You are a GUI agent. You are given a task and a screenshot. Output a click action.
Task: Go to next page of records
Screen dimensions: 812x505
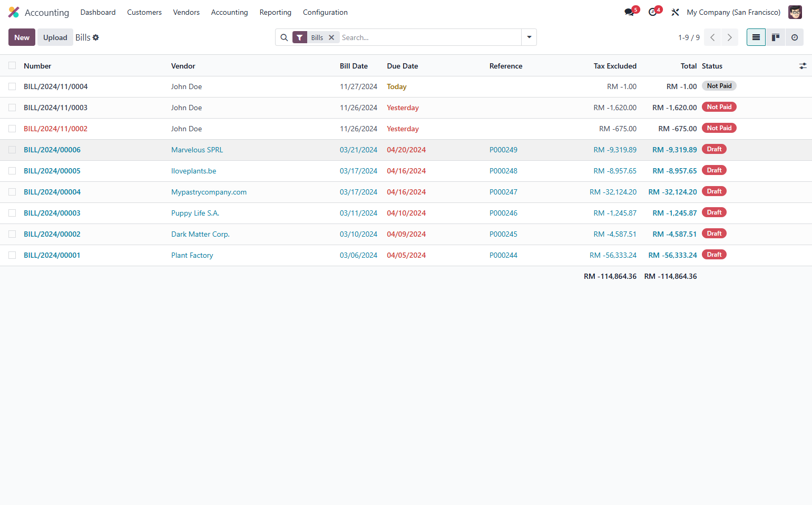[730, 37]
